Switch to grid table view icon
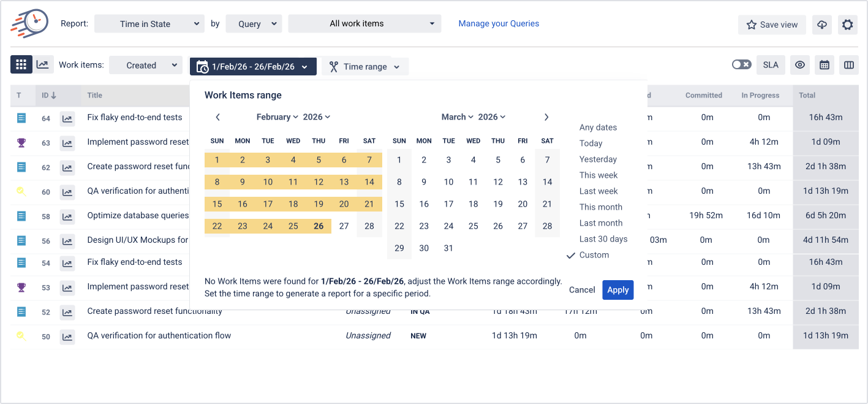868x404 pixels. point(21,64)
